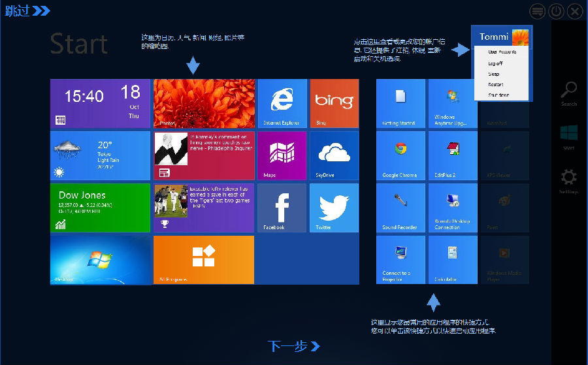Choose Restart in the user menu
588x365 pixels.
(495, 84)
